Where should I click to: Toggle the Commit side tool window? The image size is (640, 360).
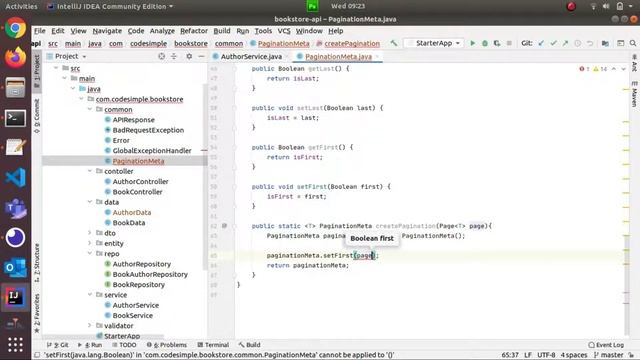pos(37,116)
